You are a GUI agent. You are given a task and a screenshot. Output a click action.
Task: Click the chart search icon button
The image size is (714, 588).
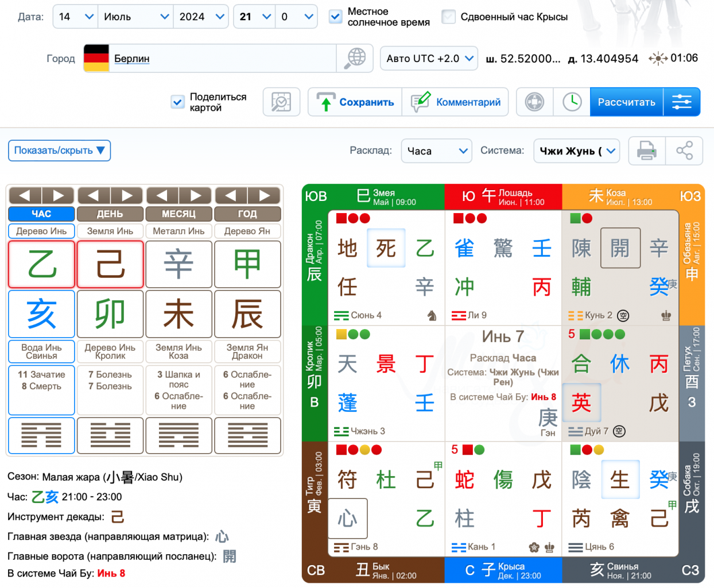[x=281, y=102]
